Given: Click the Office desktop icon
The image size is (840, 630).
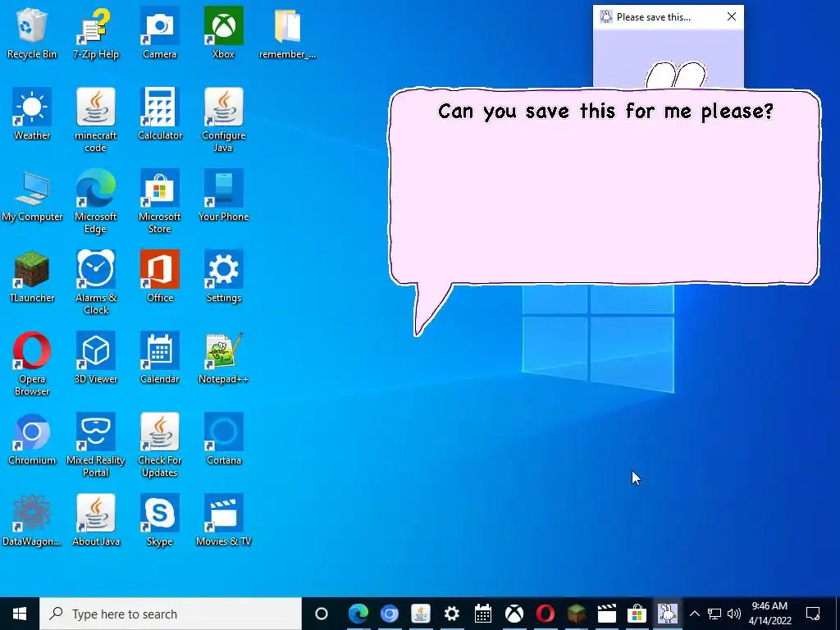Looking at the screenshot, I should tap(160, 276).
